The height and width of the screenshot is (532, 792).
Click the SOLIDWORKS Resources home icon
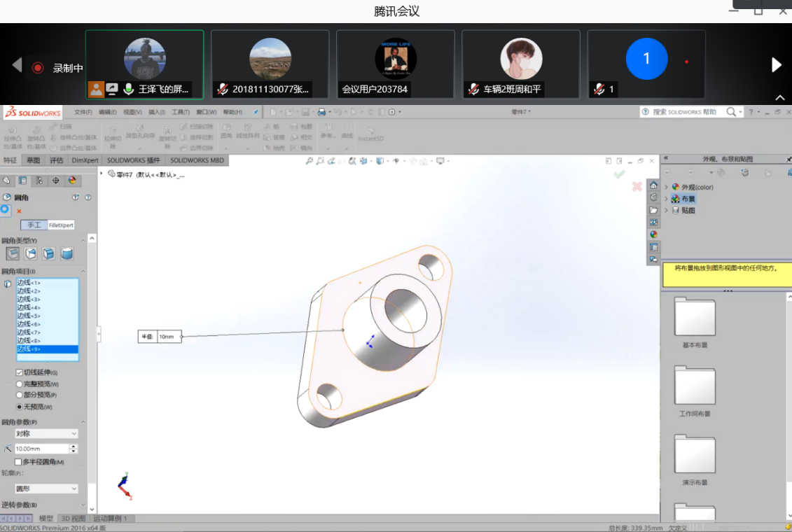653,185
